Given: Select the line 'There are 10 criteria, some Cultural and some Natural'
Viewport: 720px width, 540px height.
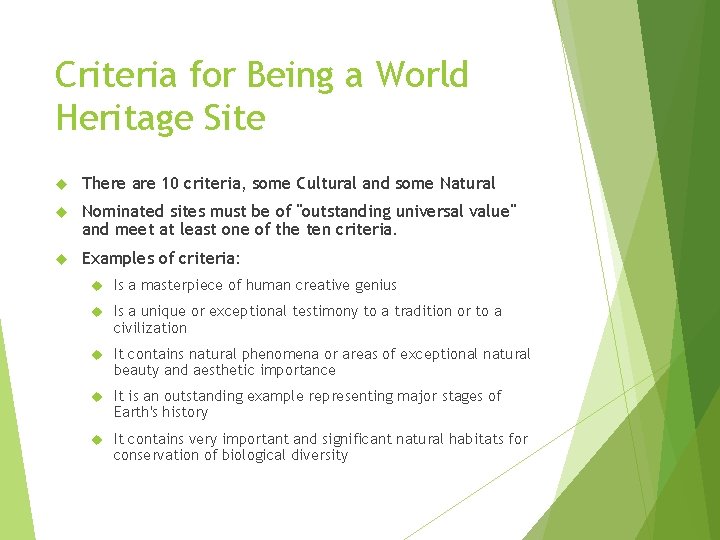Looking at the screenshot, I should pyautogui.click(x=288, y=183).
